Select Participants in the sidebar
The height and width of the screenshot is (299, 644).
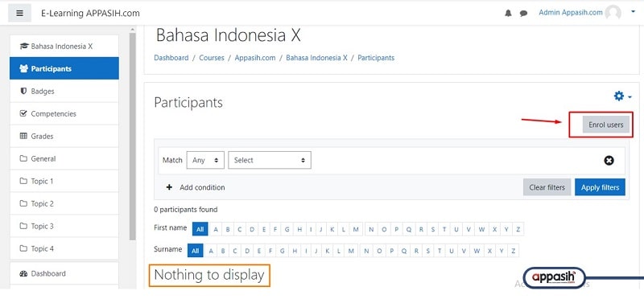[x=64, y=68]
